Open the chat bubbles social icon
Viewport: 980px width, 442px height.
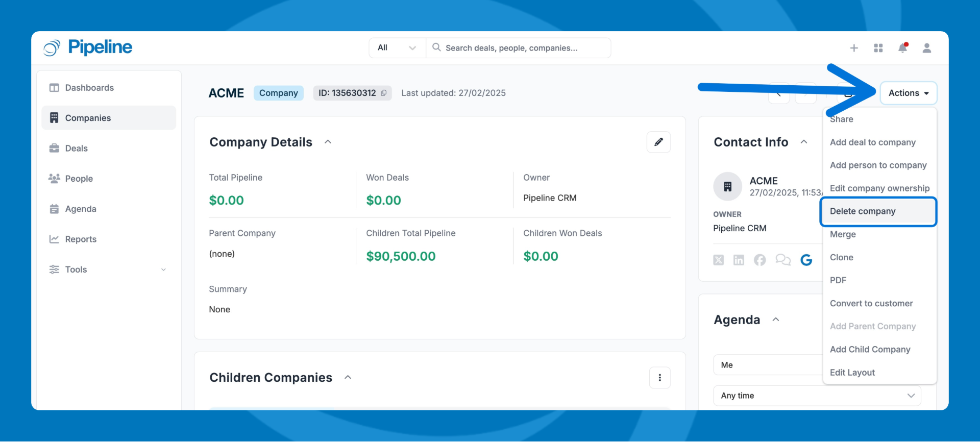(783, 260)
